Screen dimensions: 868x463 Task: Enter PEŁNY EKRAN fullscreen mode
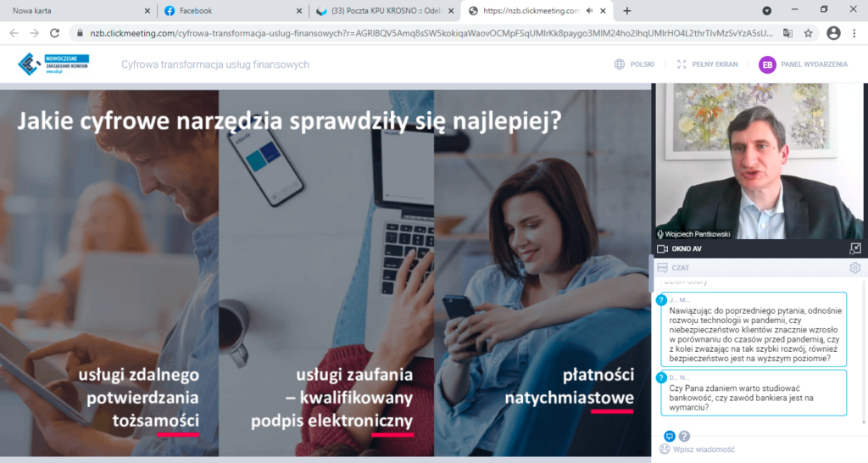click(708, 64)
